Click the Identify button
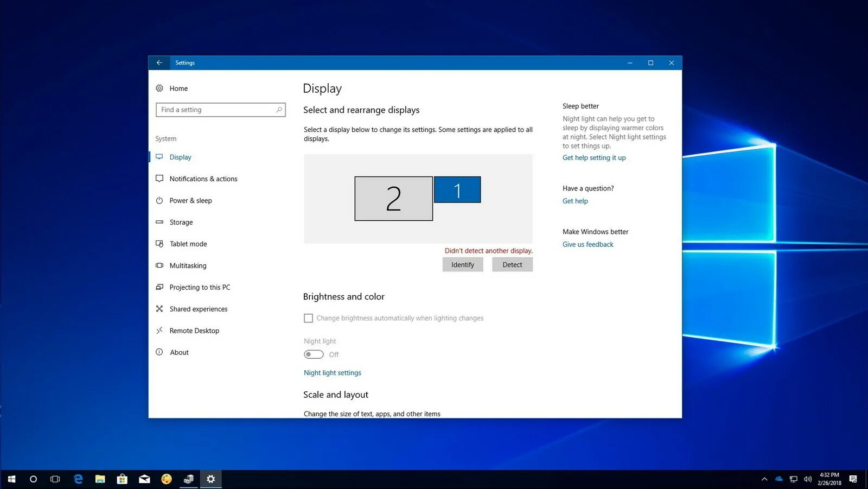Image resolution: width=868 pixels, height=489 pixels. [463, 265]
